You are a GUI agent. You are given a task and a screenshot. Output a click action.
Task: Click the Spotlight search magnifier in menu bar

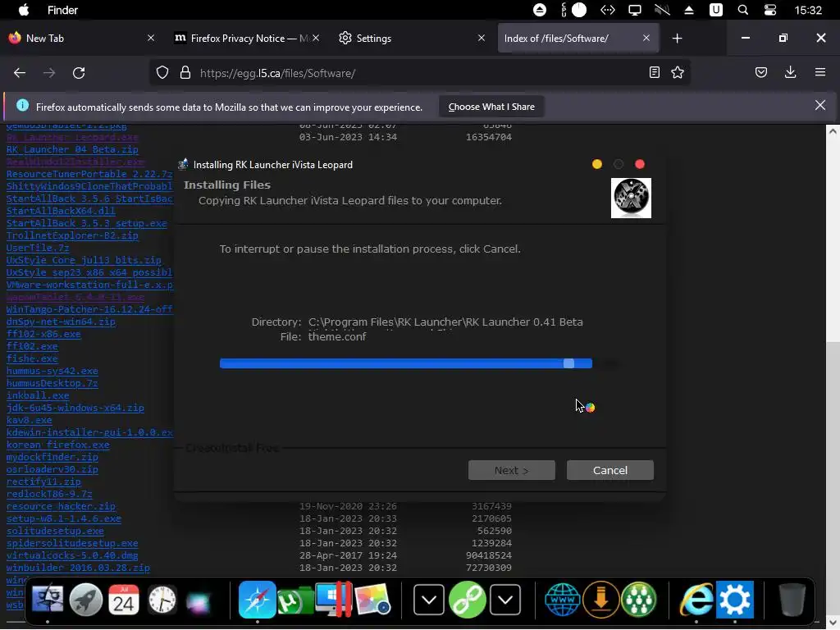(x=743, y=10)
